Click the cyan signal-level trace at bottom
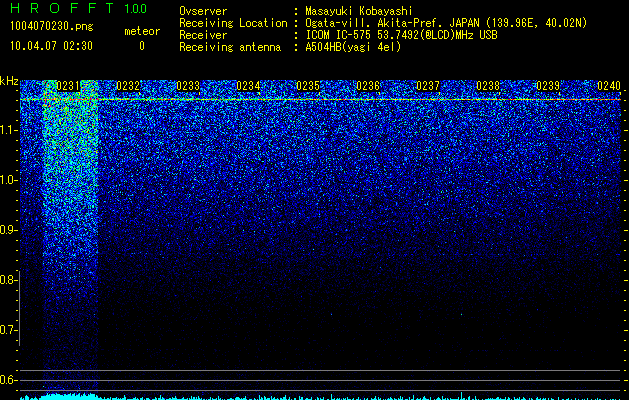This screenshot has height=400, width=629. (x=321, y=396)
